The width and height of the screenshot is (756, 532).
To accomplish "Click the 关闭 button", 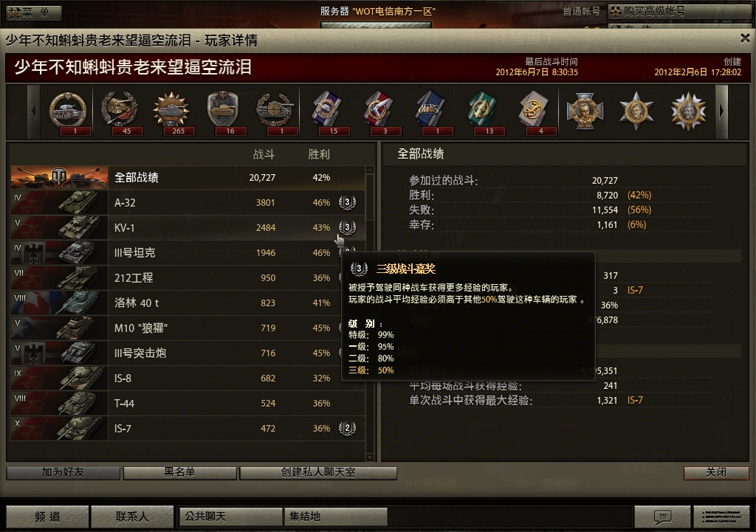I will (716, 473).
